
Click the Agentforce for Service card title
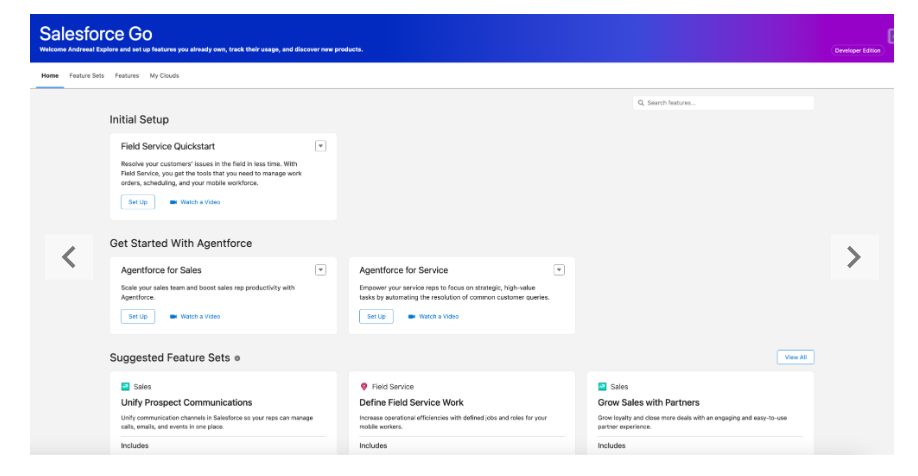click(x=403, y=270)
